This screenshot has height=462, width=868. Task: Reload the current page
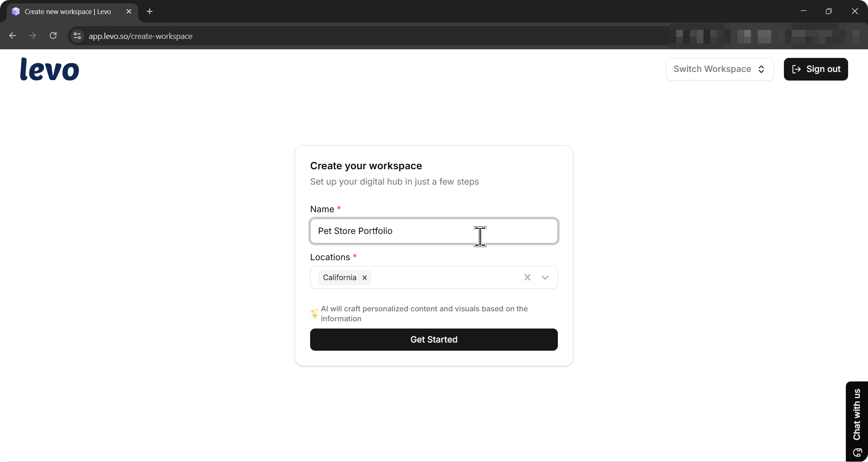[x=53, y=36]
